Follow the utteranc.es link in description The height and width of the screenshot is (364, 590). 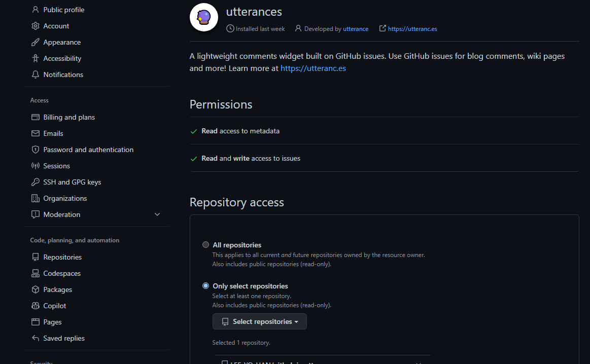tap(313, 68)
